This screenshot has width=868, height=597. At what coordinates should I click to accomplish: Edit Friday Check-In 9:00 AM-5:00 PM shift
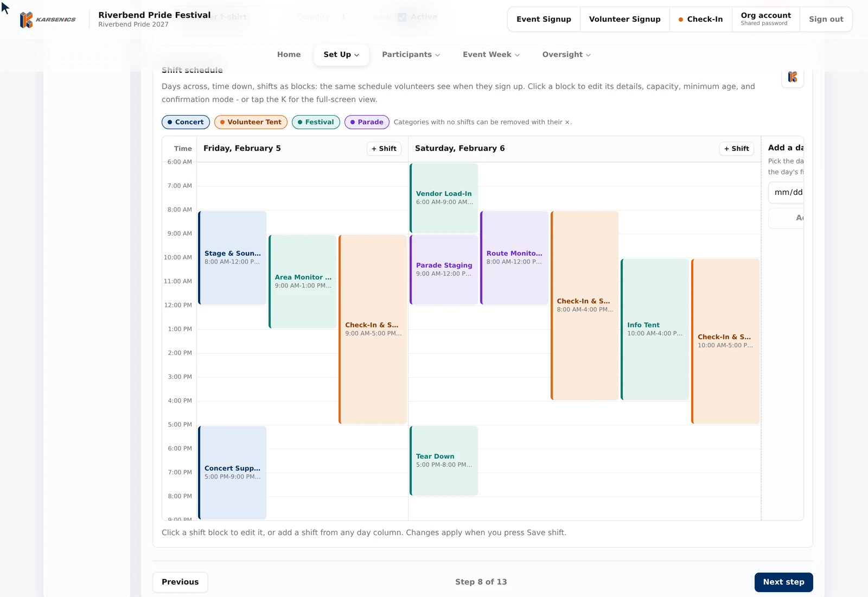tap(373, 329)
